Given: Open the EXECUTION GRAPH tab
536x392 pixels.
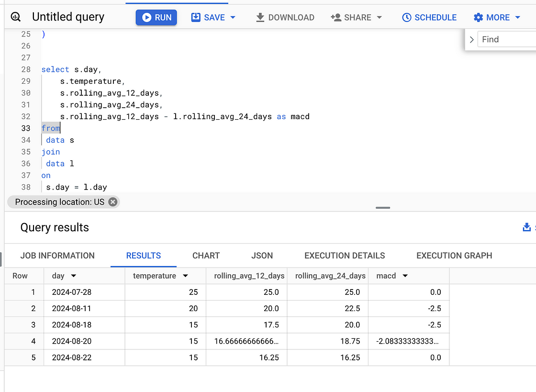Looking at the screenshot, I should point(454,256).
